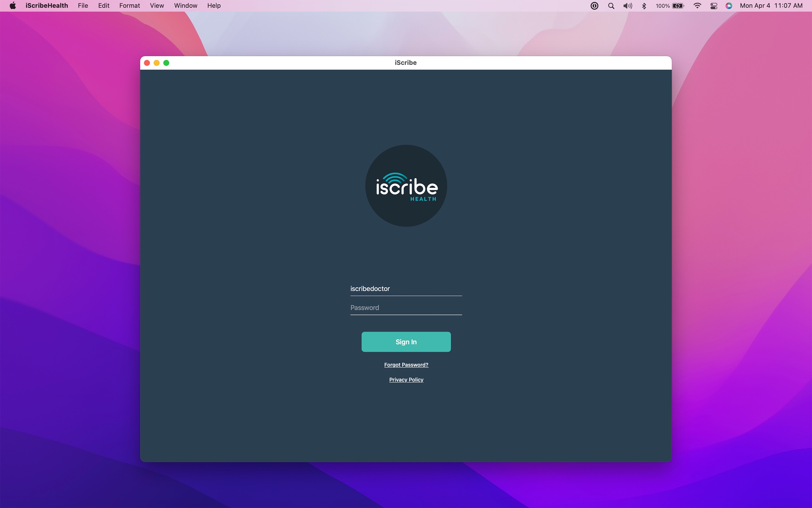Close the iScribe window
The image size is (812, 508).
(x=147, y=63)
